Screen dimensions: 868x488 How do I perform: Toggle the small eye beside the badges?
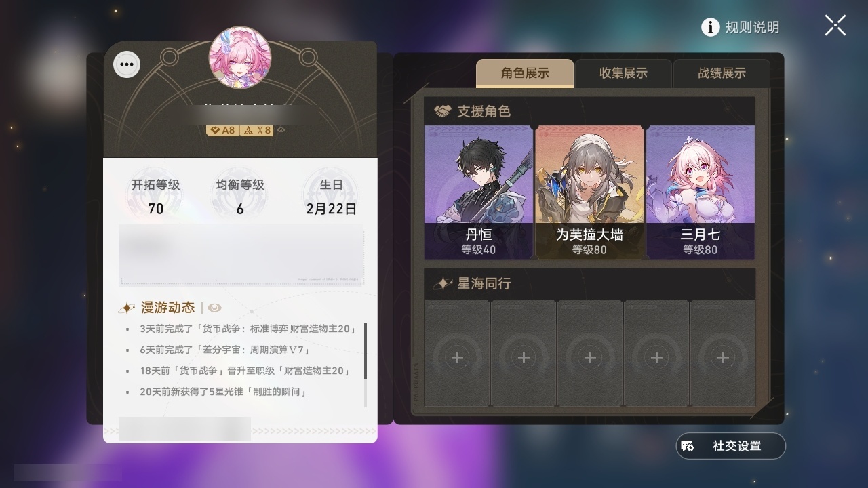pyautogui.click(x=281, y=130)
